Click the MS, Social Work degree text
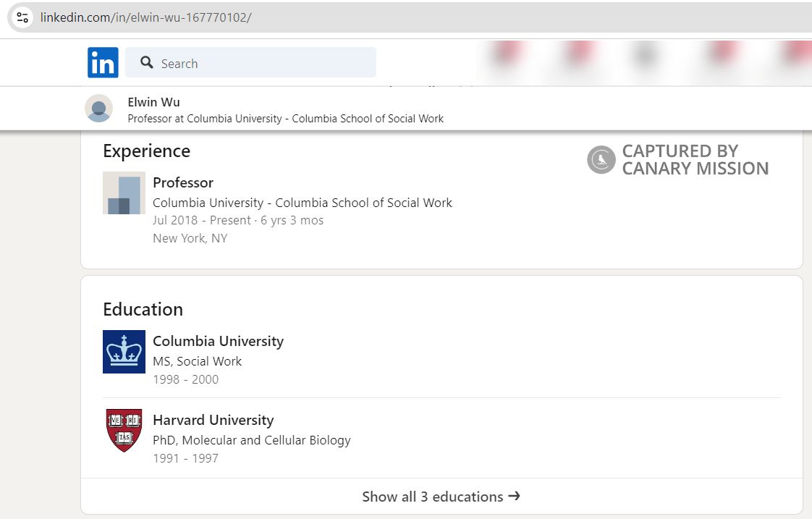The height and width of the screenshot is (519, 812). pyautogui.click(x=197, y=360)
